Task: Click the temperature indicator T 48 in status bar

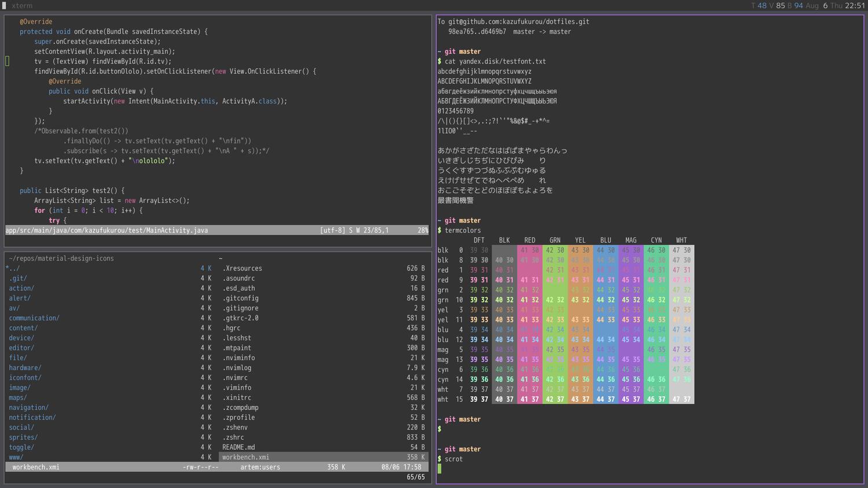Action: tap(758, 5)
